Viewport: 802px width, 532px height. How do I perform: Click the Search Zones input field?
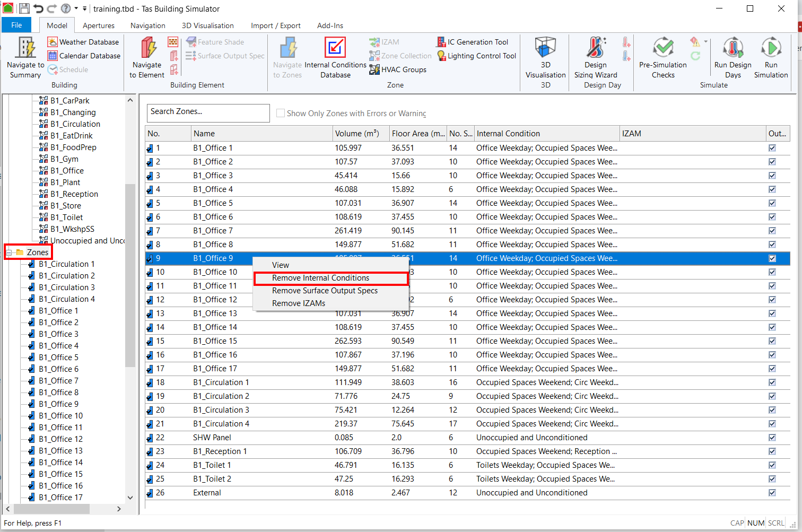[208, 112]
